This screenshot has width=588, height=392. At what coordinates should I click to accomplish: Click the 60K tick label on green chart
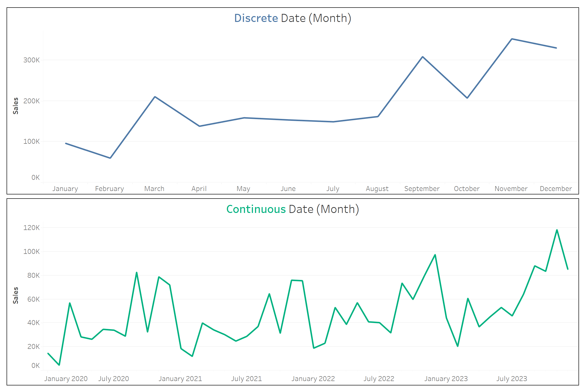click(33, 299)
